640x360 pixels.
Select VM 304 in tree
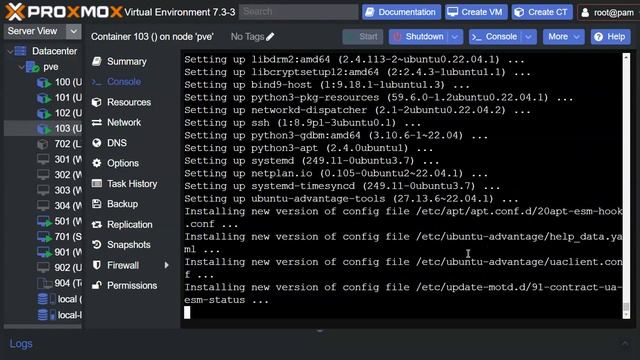43,206
